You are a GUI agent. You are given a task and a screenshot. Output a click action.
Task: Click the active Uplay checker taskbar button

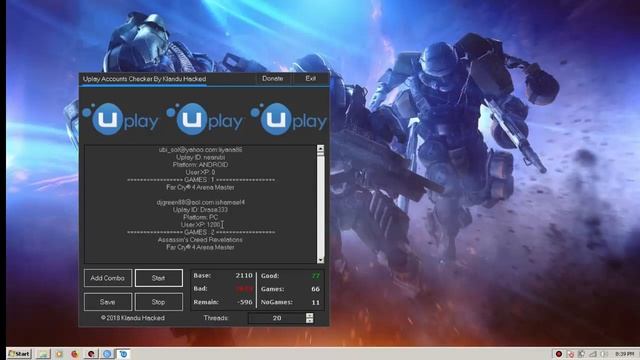(123, 354)
